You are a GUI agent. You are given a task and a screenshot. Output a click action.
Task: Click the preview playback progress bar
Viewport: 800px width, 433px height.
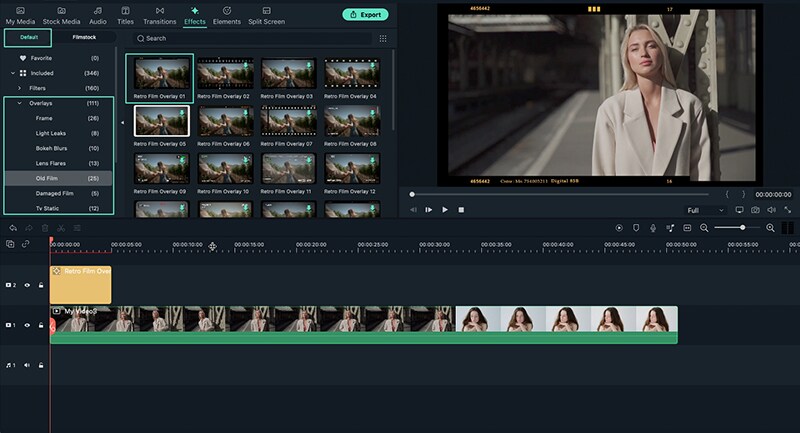click(560, 194)
